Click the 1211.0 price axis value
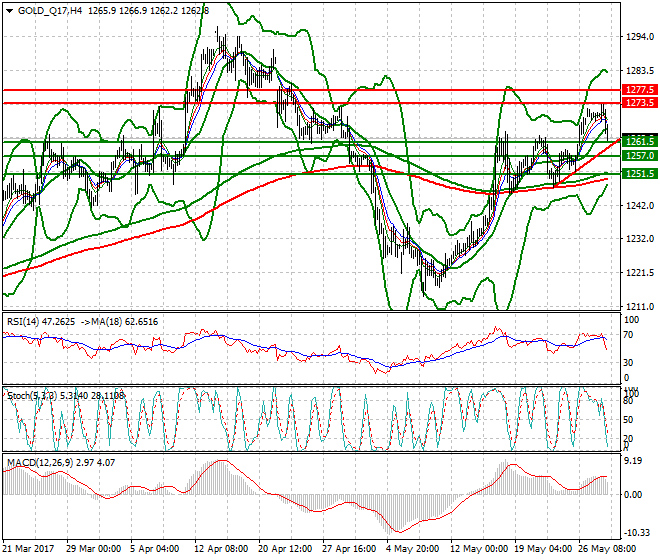660x560 pixels. [640, 307]
